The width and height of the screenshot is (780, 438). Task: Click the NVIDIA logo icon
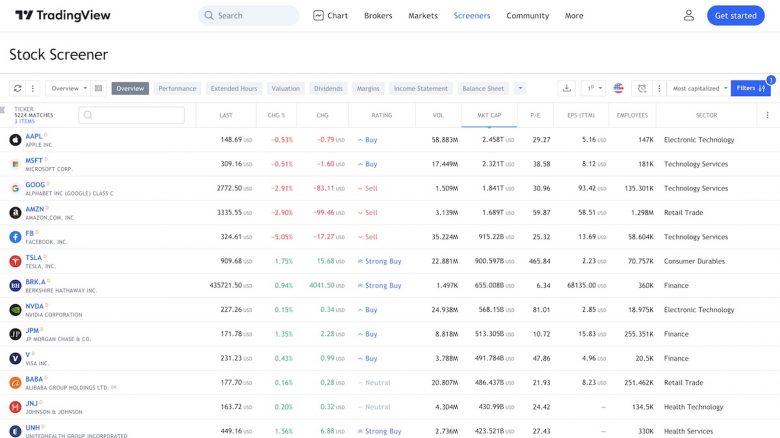[15, 310]
